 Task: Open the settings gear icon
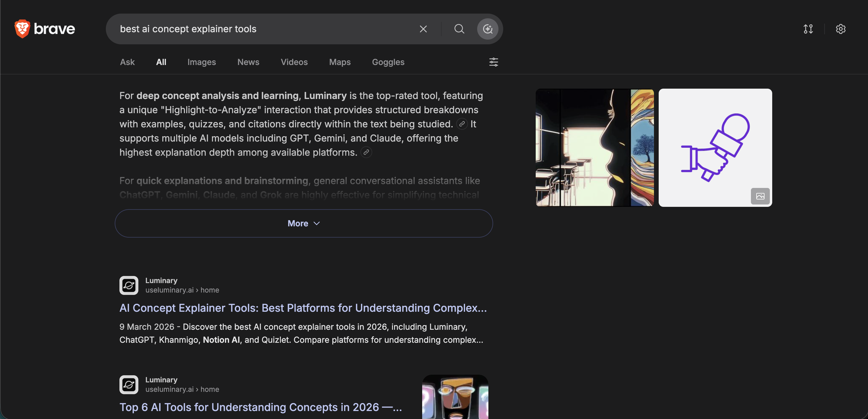(x=841, y=29)
